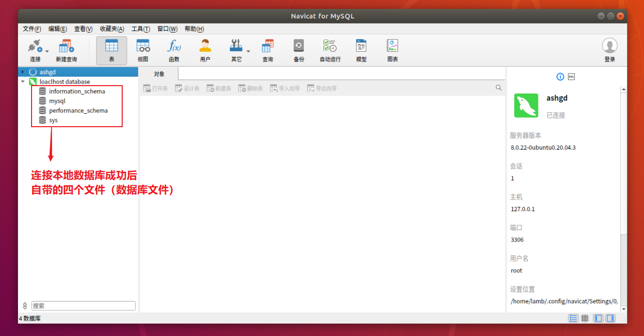The image size is (644, 336).
Task: Toggle the sidebar search filter arrows icon
Action: (x=25, y=305)
